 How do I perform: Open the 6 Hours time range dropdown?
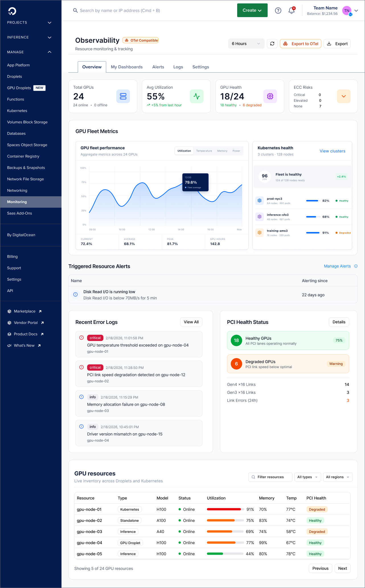[246, 44]
